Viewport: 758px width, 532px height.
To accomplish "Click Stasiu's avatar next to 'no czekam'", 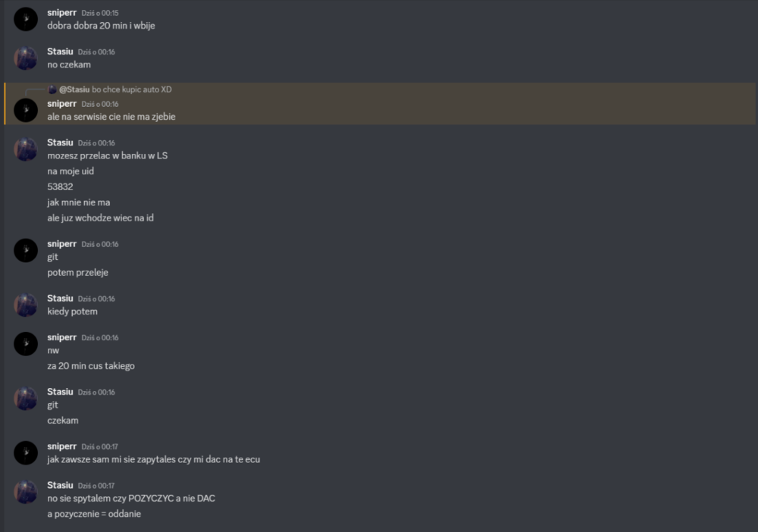I will tap(26, 58).
